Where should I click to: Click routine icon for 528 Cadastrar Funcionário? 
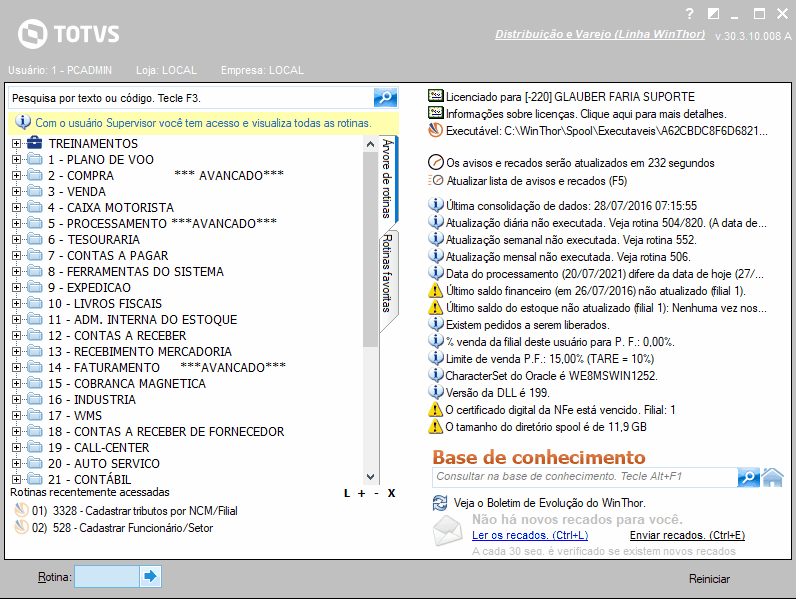[x=21, y=527]
